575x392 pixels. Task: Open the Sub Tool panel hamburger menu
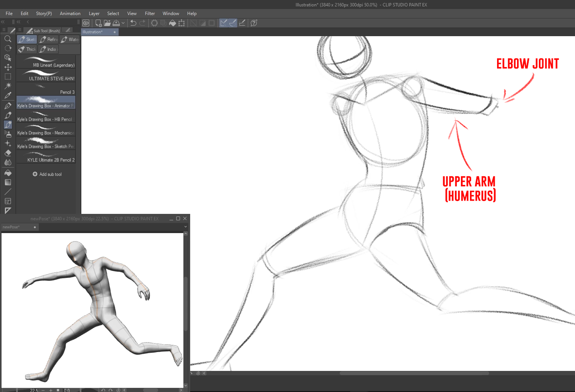(20, 30)
